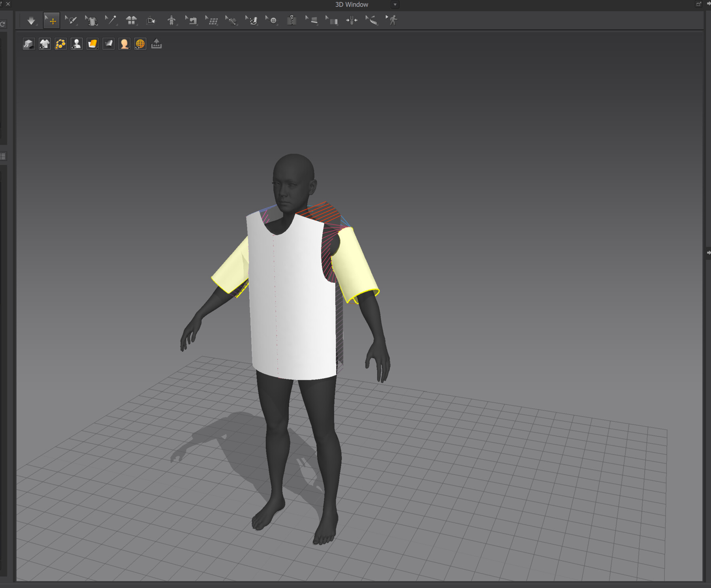
Task: Expand the collapsed right side panel arrow
Action: tap(708, 253)
